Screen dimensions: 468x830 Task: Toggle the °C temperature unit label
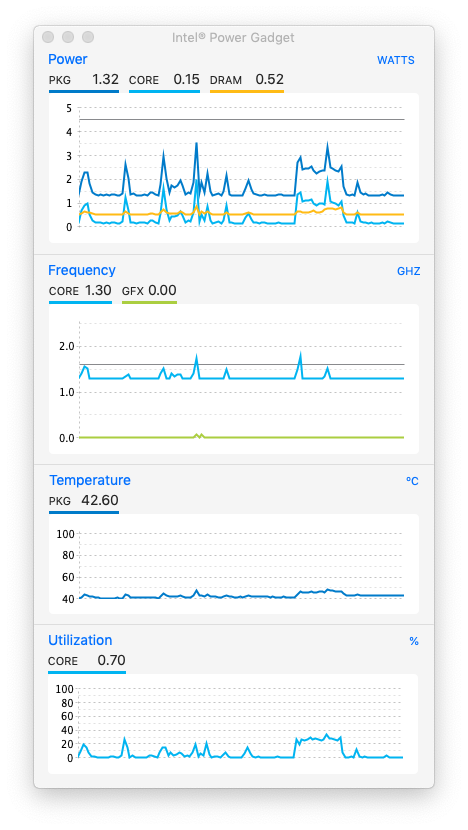[x=412, y=481]
